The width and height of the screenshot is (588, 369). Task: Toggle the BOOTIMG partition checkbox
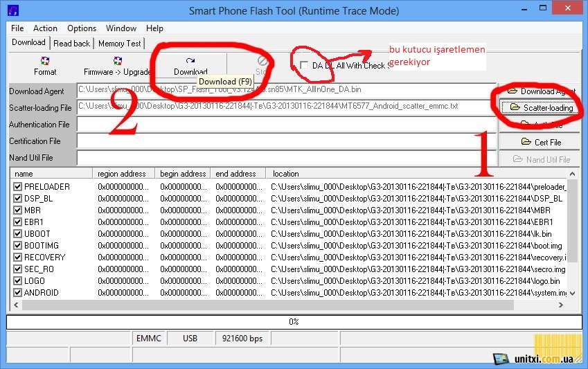tap(17, 245)
